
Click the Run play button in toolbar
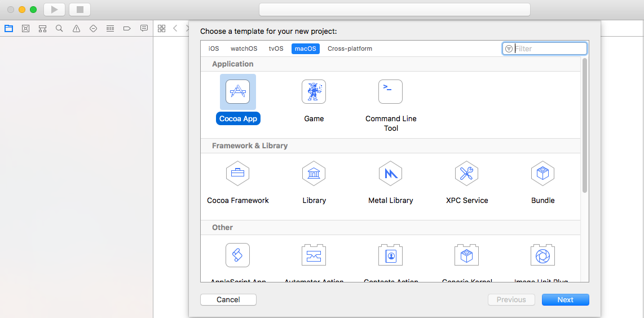click(55, 10)
